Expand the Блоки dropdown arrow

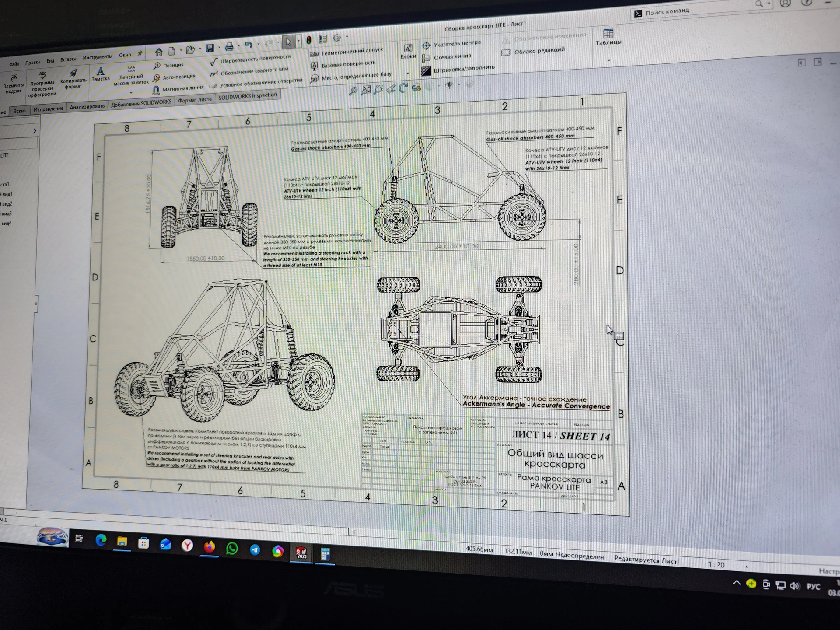click(x=408, y=73)
